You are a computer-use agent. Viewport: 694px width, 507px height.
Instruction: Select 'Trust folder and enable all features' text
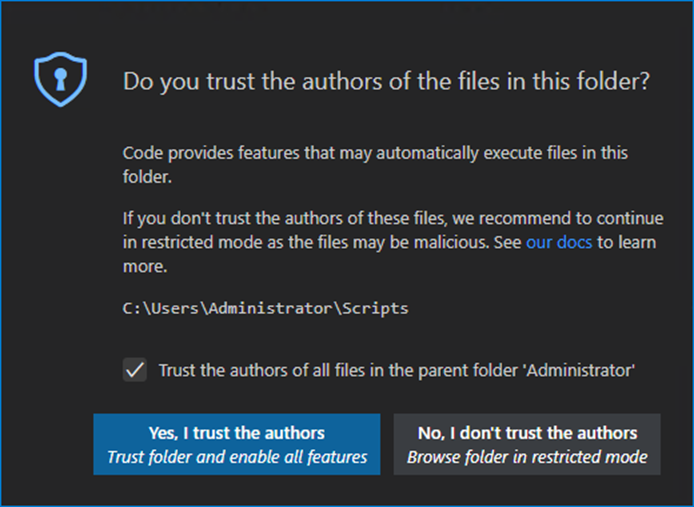pos(237,458)
